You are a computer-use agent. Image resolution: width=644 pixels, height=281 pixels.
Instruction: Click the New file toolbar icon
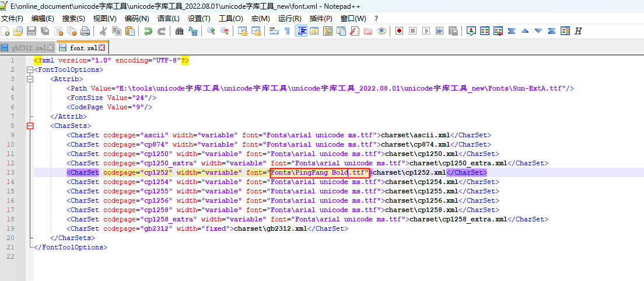(x=5, y=31)
